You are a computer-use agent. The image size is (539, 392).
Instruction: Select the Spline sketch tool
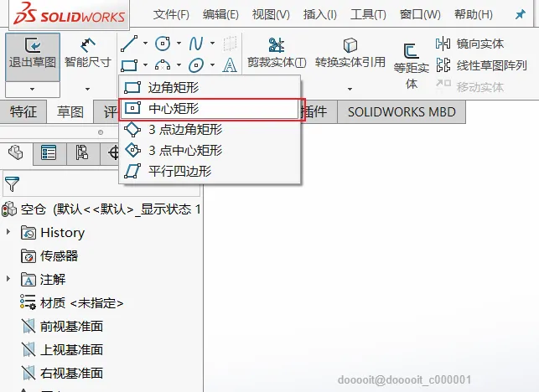tap(196, 44)
